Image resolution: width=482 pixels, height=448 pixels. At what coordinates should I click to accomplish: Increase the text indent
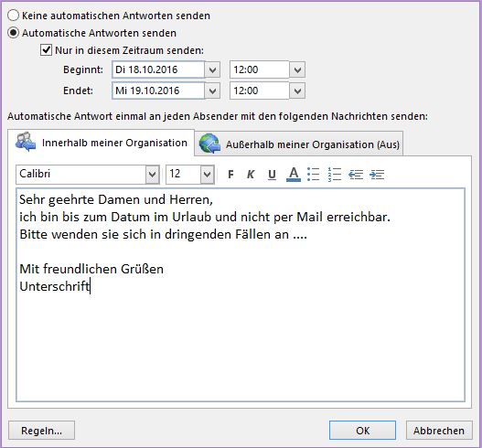tap(377, 175)
